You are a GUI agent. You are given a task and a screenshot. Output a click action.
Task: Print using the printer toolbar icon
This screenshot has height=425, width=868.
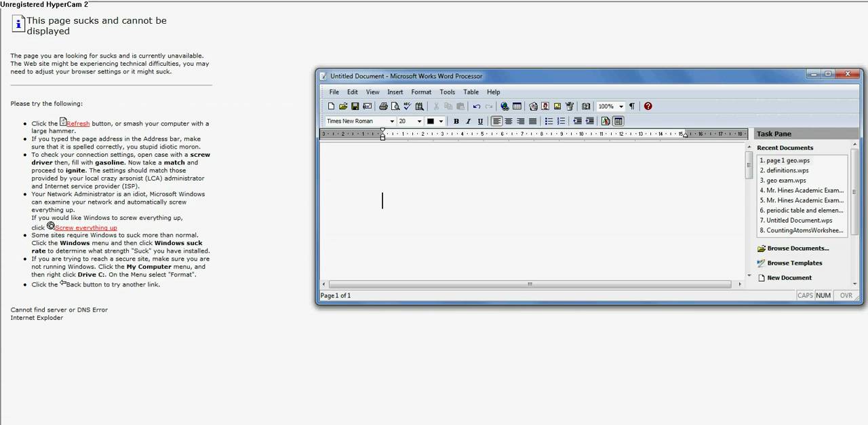[383, 106]
